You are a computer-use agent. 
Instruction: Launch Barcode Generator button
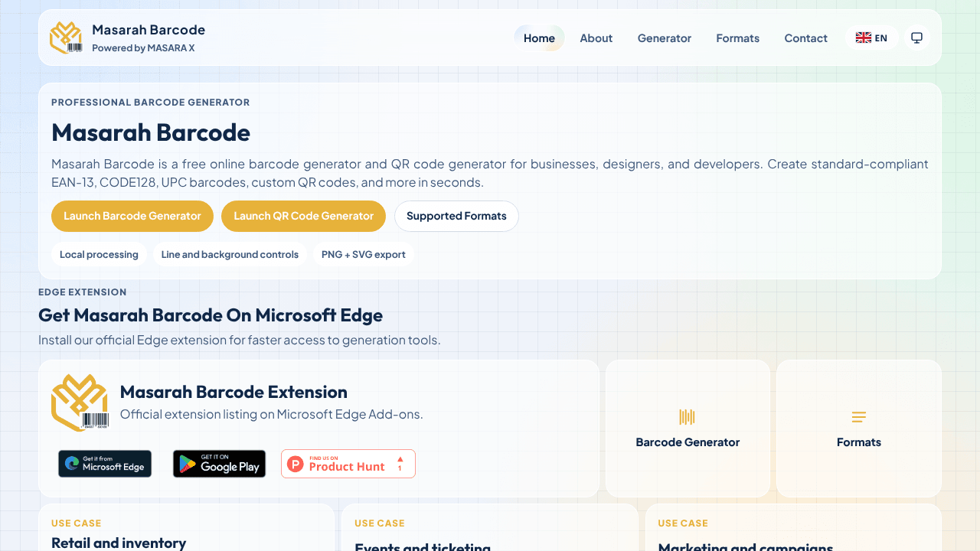click(132, 216)
